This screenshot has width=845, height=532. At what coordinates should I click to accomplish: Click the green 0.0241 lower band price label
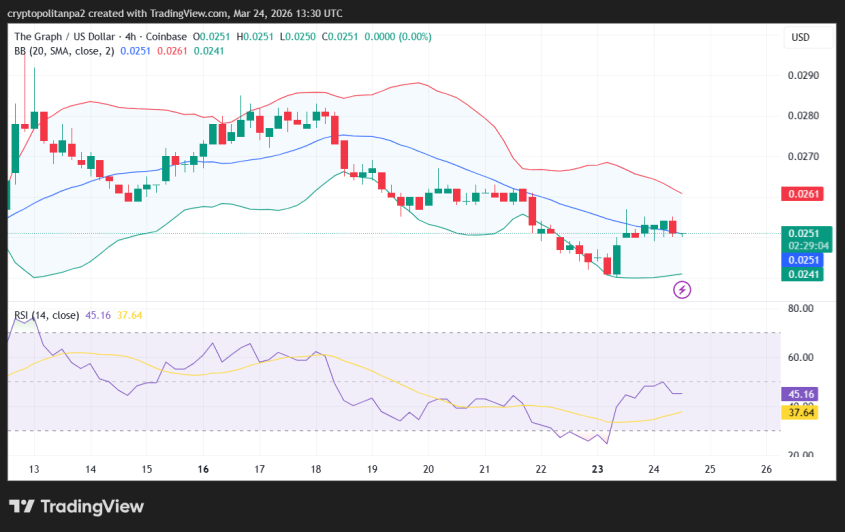point(803,273)
